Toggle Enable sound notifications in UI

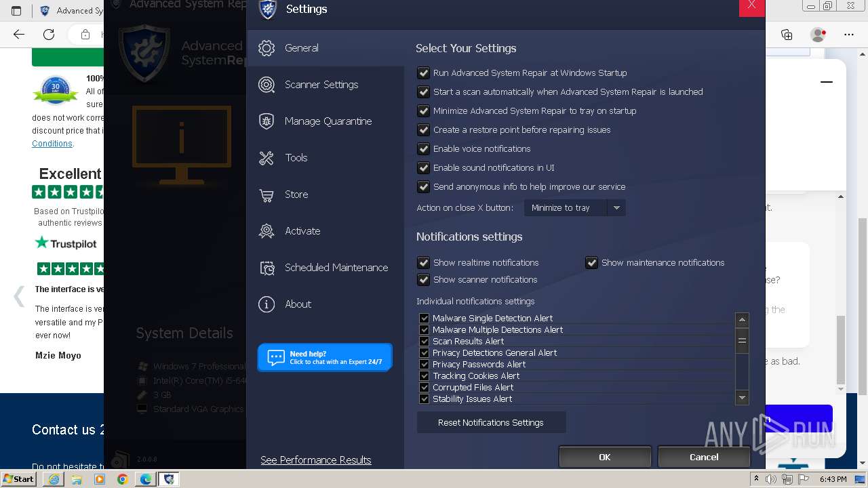coord(423,167)
